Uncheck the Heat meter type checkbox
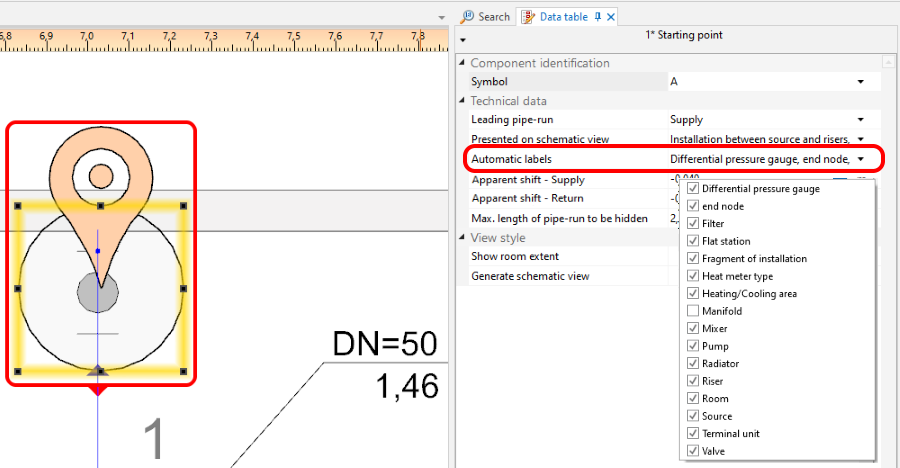 [693, 276]
